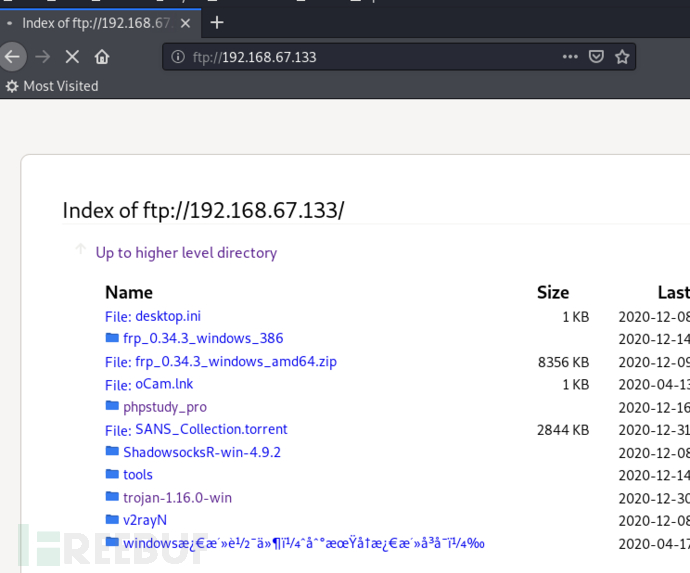Open a new tab with the plus button
Image resolution: width=690 pixels, height=573 pixels.
[x=217, y=22]
